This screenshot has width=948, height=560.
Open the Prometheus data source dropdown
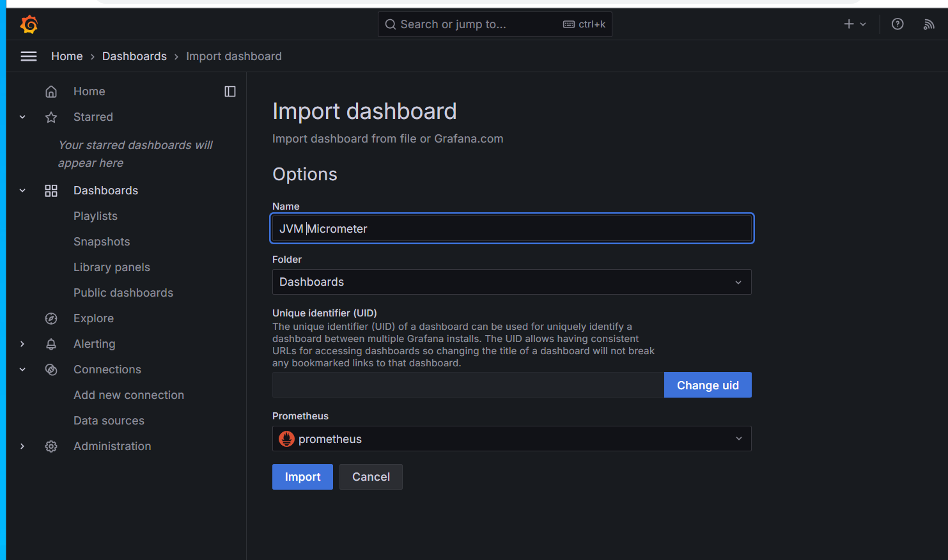pos(511,439)
